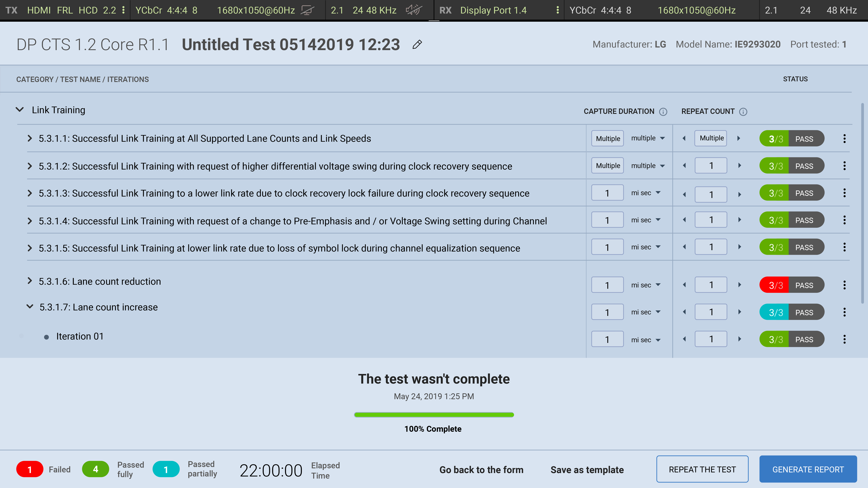868x488 pixels.
Task: Open mi sec unit dropdown for test 5.3.1.3
Action: 646,193
